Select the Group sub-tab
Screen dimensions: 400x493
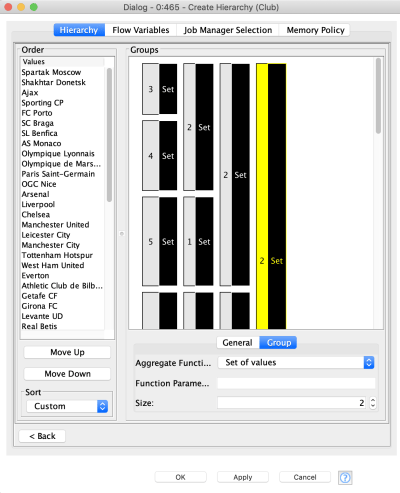[x=279, y=343]
